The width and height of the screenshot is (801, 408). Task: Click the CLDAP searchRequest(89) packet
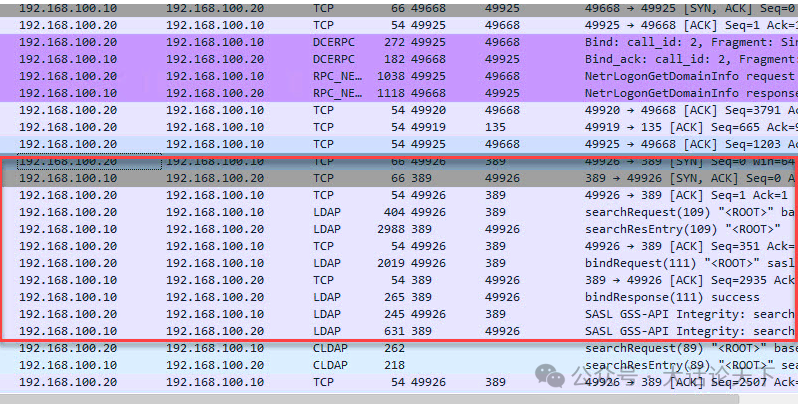(400, 348)
